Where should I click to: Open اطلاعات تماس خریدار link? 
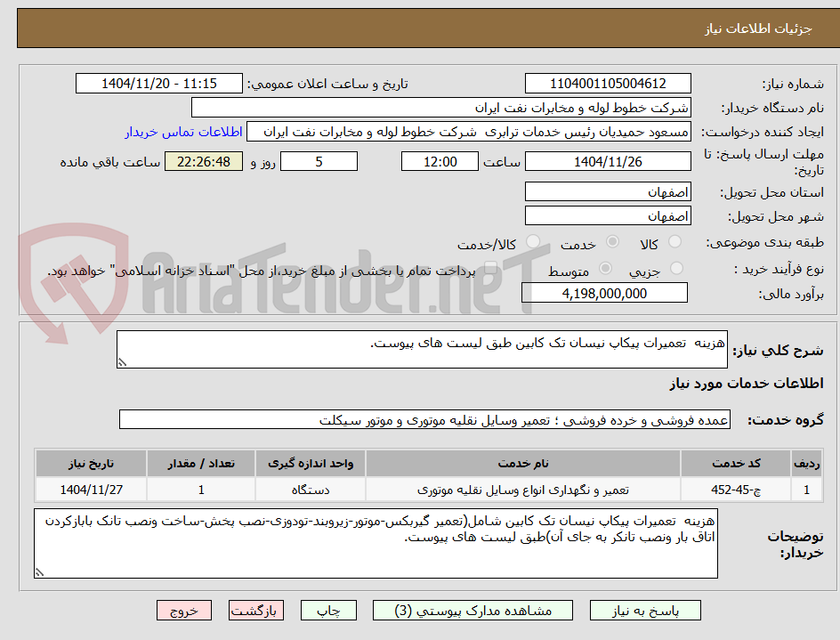(183, 132)
